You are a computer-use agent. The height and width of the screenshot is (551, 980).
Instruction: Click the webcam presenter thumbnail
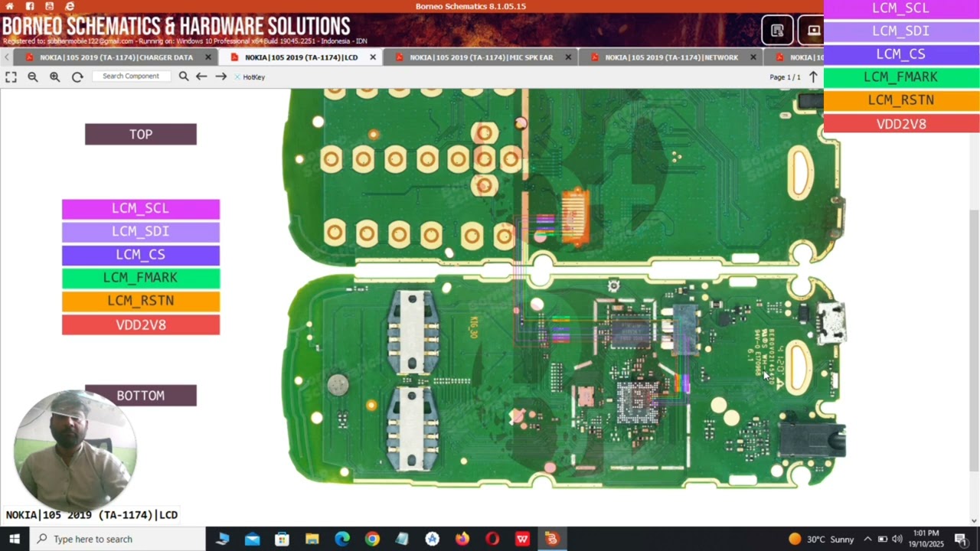(x=74, y=450)
